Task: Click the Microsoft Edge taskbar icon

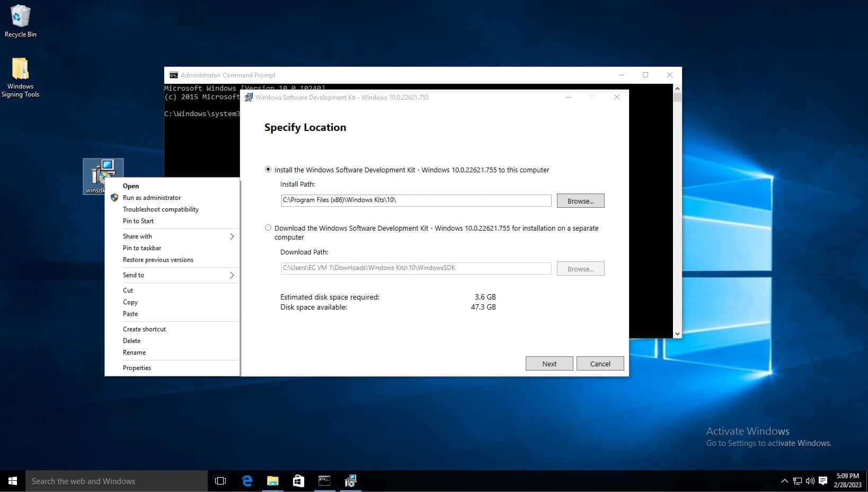Action: coord(247,481)
